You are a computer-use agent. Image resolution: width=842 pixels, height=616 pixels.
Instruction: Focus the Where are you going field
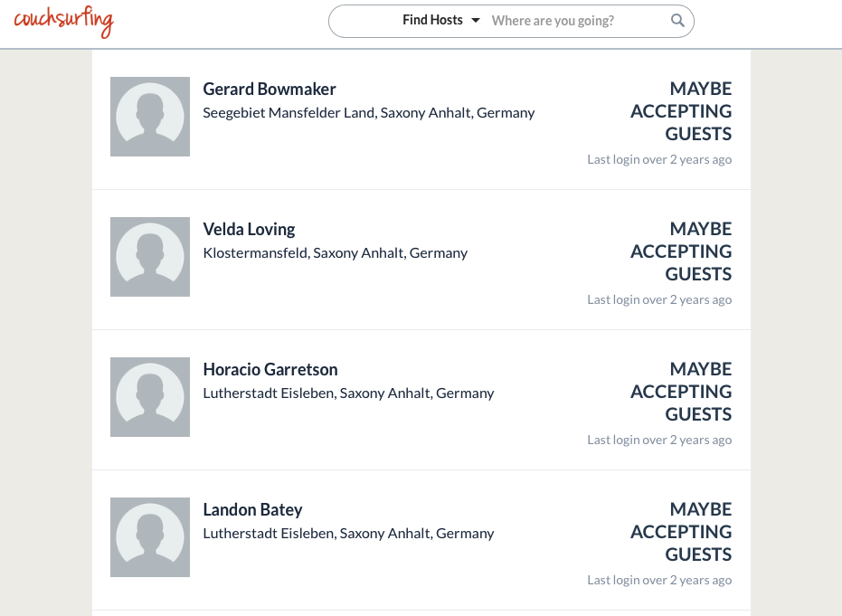click(575, 21)
